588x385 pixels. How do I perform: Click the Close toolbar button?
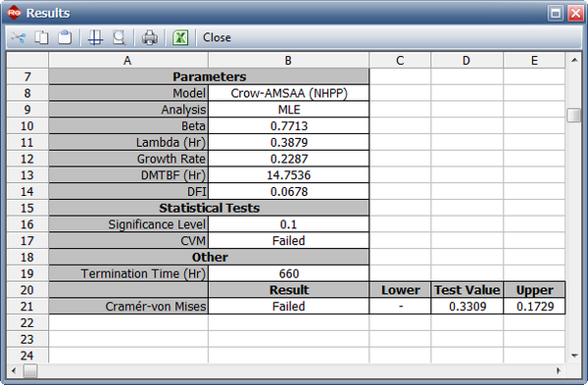coord(217,37)
